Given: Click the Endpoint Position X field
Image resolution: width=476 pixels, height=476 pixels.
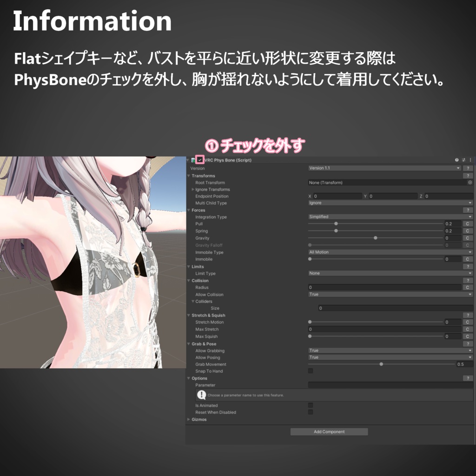Looking at the screenshot, I should [x=337, y=196].
